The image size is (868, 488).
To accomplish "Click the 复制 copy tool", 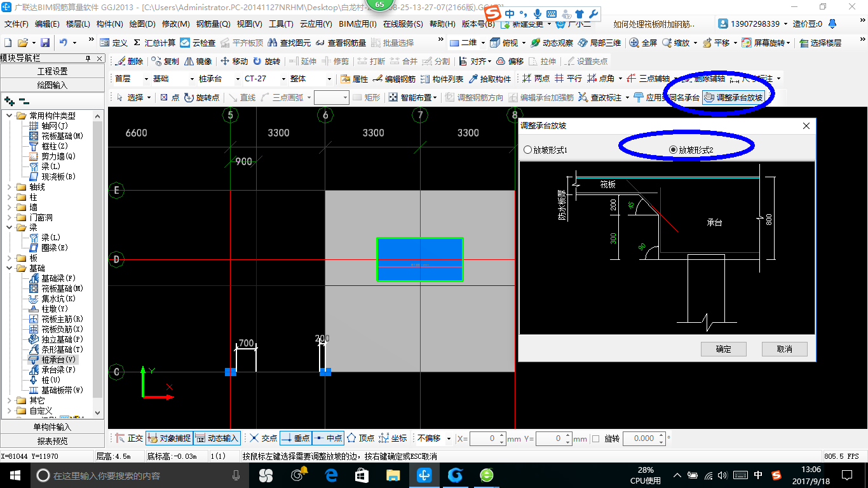I will tap(166, 62).
